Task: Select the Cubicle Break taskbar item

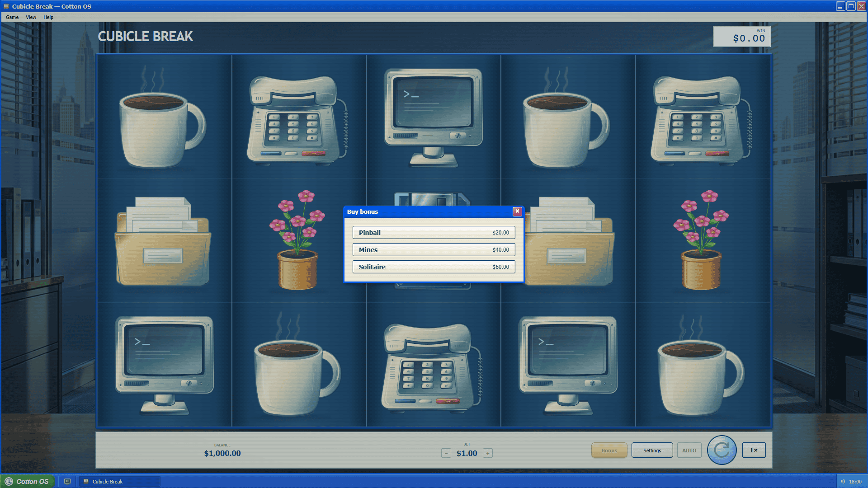Action: coord(120,482)
